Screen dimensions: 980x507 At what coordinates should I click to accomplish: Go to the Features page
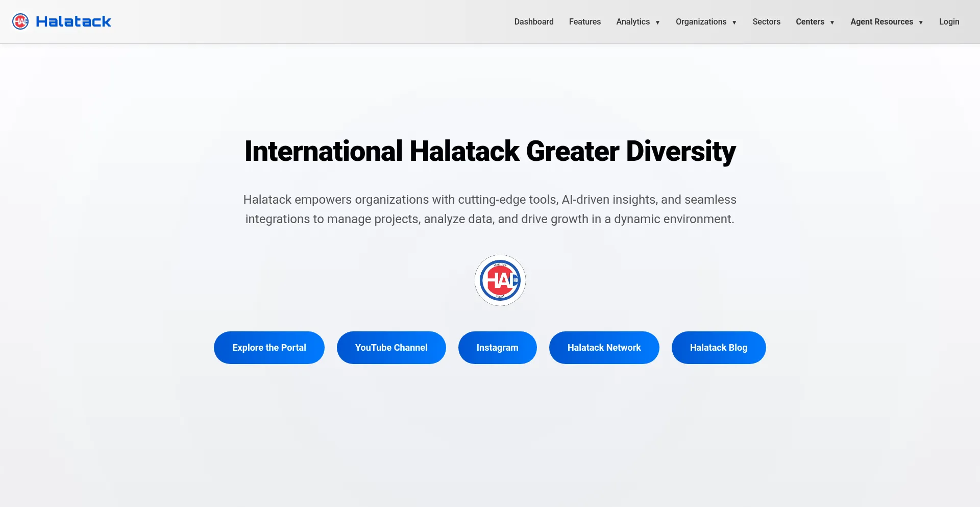(x=584, y=22)
